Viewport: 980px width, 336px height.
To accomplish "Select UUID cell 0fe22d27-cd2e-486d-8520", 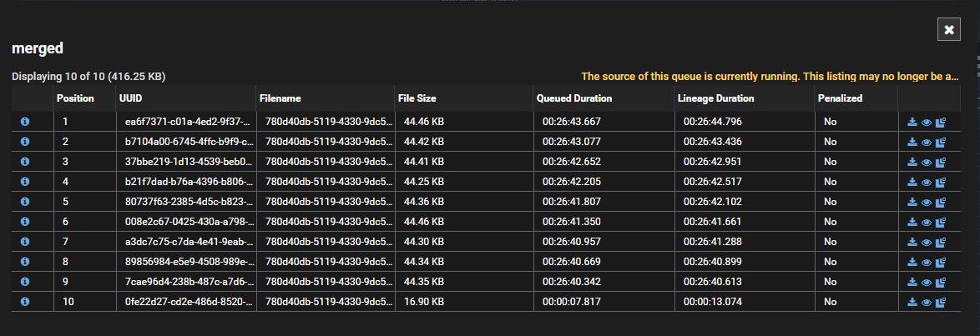I will 186,302.
